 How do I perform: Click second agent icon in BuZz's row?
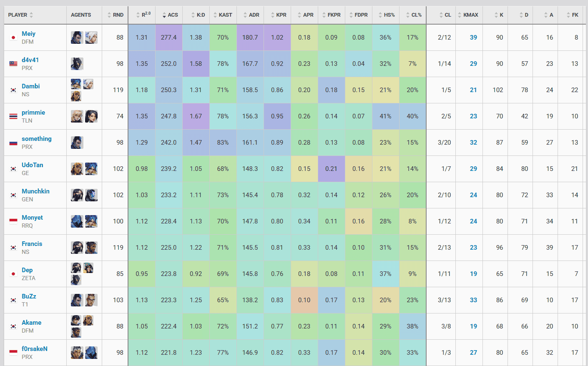click(91, 300)
